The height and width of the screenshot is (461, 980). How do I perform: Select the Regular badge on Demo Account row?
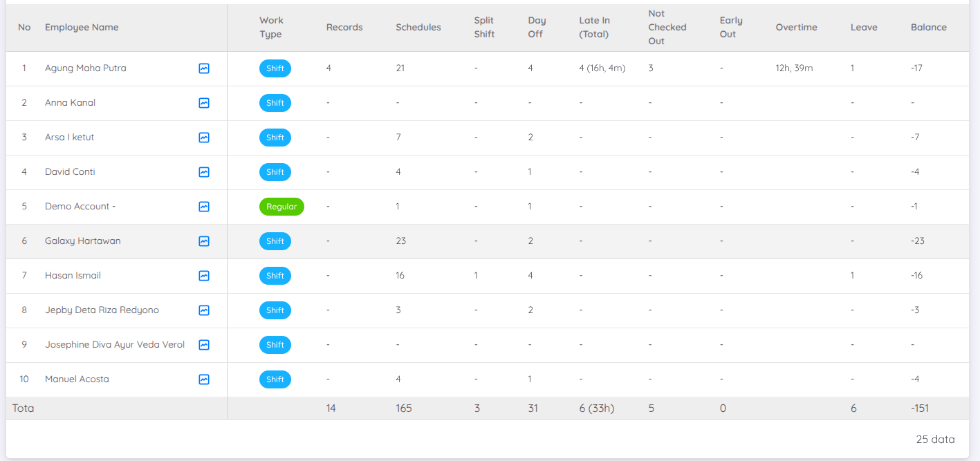(281, 207)
